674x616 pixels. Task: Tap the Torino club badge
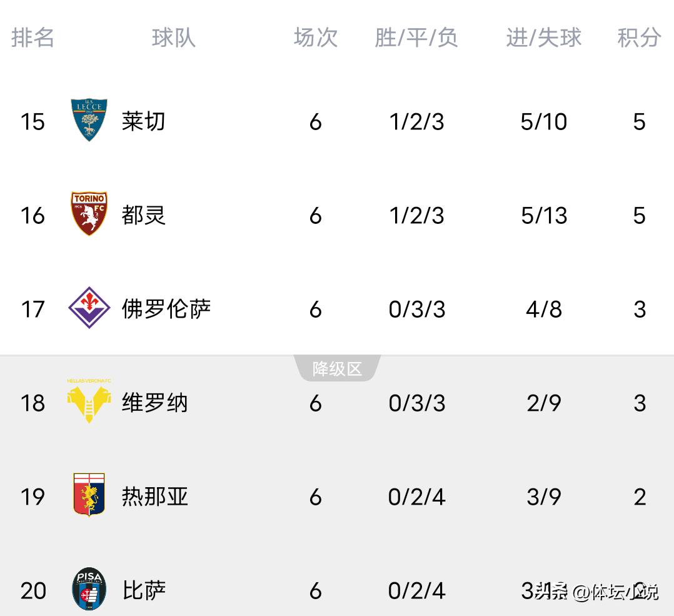tap(89, 214)
